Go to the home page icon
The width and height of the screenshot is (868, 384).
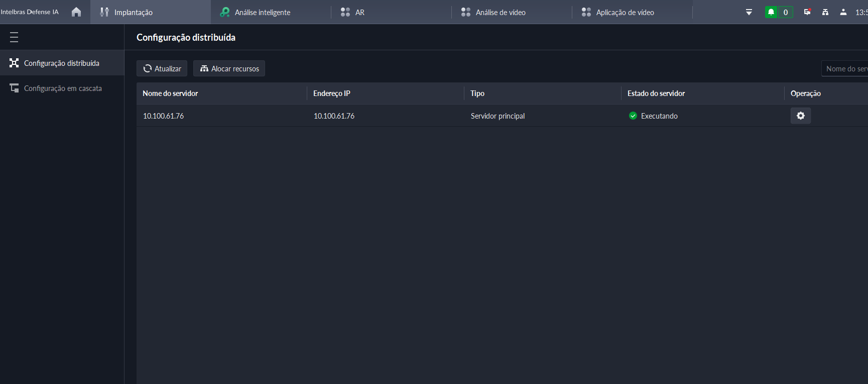[x=76, y=12]
